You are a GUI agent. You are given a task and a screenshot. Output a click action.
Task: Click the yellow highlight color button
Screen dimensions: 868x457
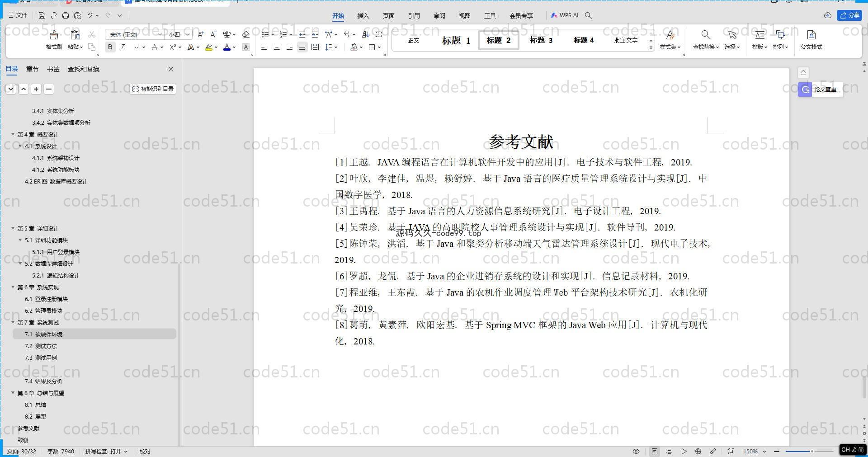[x=208, y=47]
